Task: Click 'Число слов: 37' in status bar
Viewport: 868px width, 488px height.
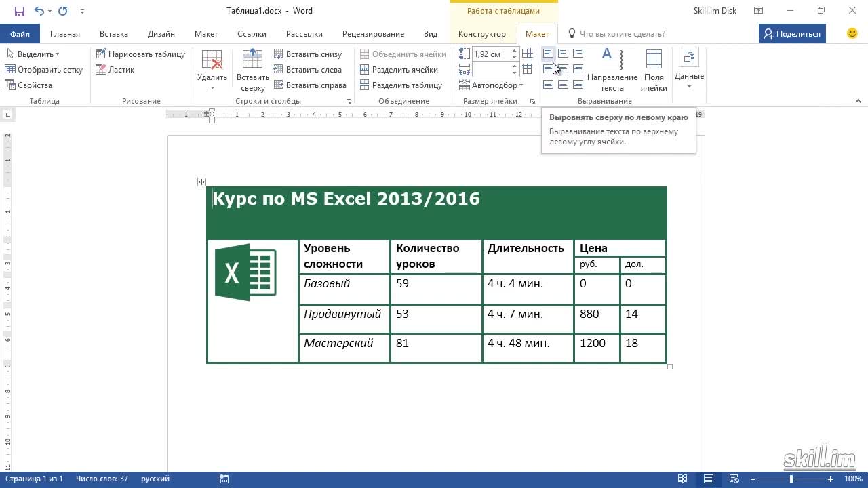Action: [102, 479]
